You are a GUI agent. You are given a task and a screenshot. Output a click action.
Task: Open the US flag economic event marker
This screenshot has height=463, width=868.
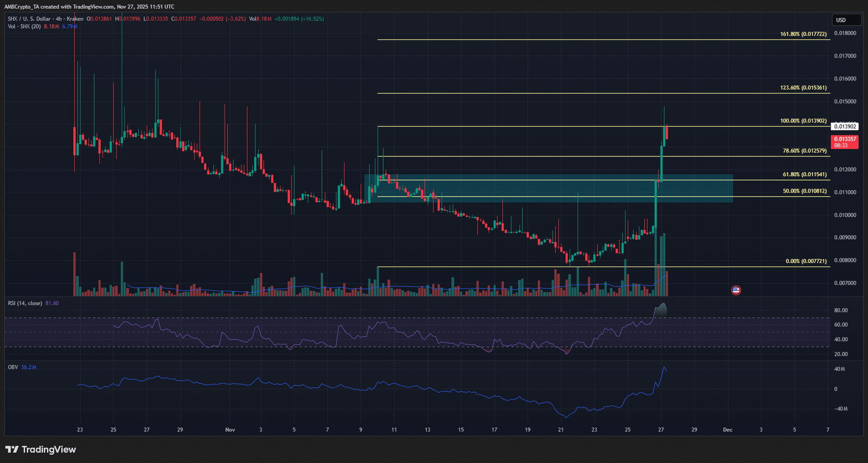736,291
